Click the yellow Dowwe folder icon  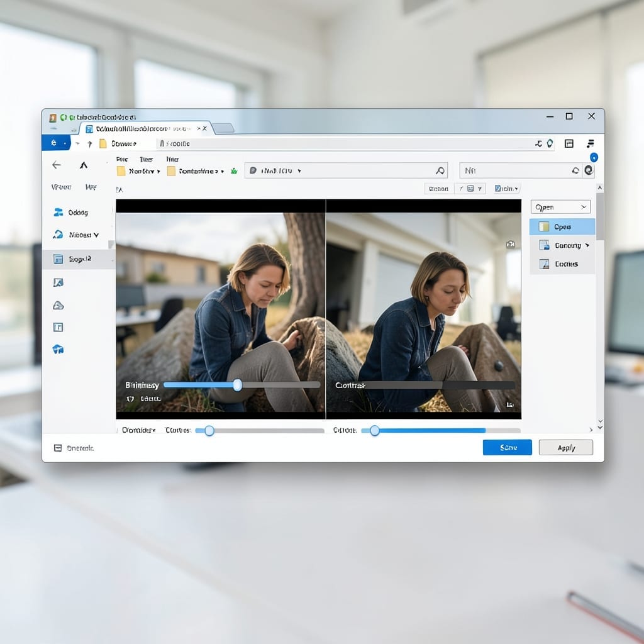click(x=103, y=143)
